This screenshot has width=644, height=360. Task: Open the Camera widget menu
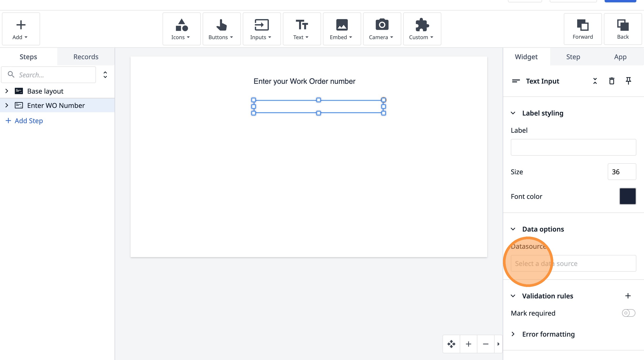click(x=381, y=29)
